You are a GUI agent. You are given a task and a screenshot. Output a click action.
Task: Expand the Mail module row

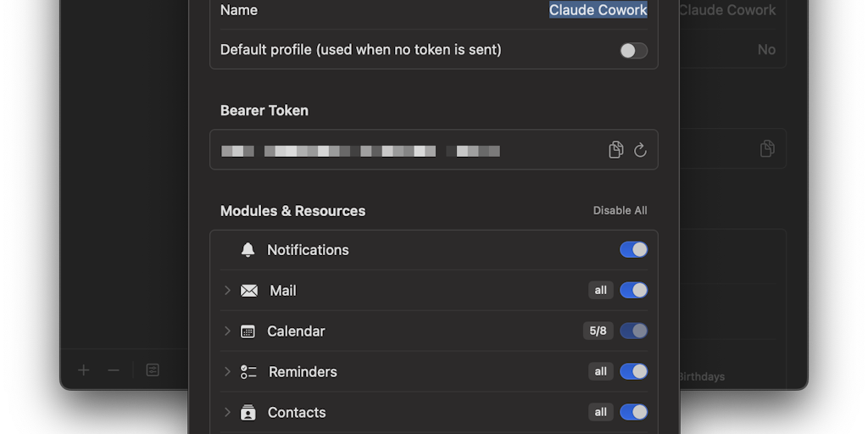(x=227, y=291)
